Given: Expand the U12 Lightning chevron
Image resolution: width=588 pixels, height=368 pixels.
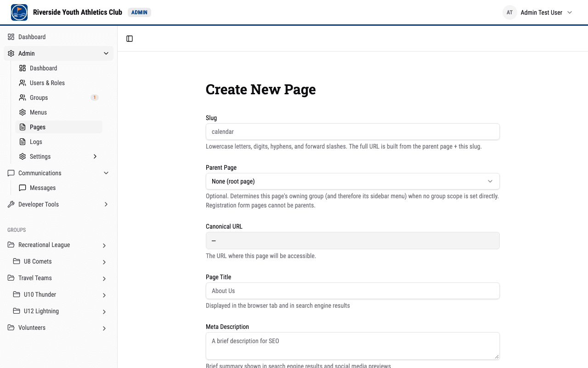Looking at the screenshot, I should [104, 311].
